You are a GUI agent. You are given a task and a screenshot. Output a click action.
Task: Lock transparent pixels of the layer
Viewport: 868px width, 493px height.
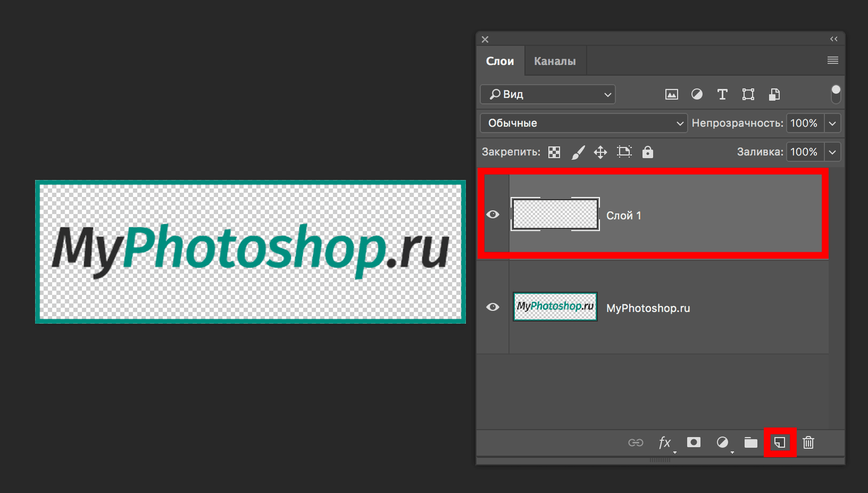click(x=554, y=152)
